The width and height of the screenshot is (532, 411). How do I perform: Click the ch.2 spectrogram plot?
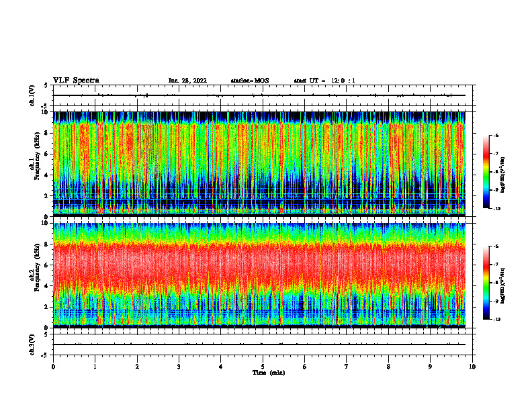click(x=259, y=275)
